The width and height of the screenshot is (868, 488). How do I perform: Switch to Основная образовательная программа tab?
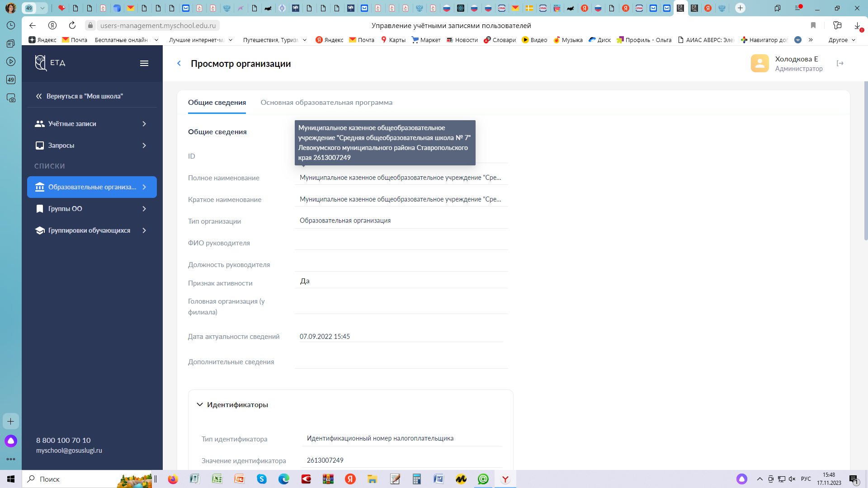326,103
